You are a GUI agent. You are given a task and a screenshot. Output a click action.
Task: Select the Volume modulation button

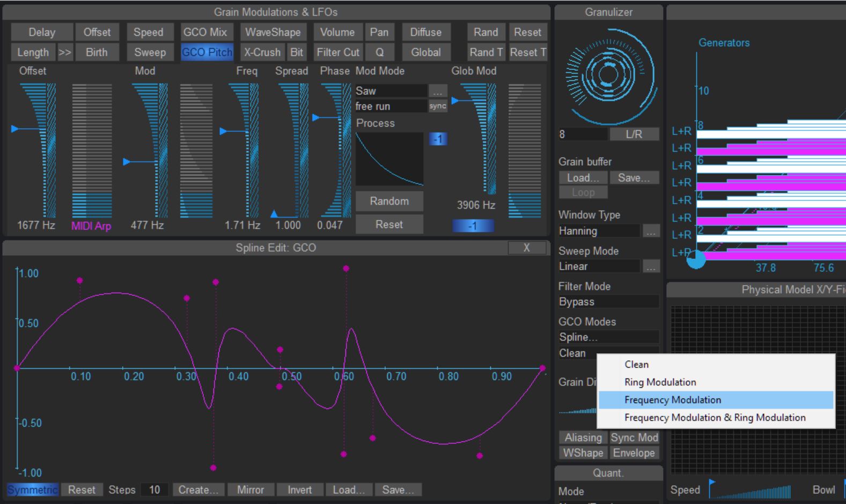(x=337, y=32)
